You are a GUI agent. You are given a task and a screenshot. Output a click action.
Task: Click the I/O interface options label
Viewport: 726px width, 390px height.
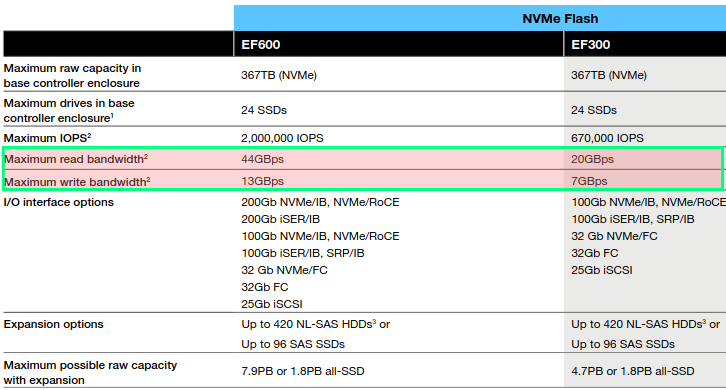click(58, 202)
